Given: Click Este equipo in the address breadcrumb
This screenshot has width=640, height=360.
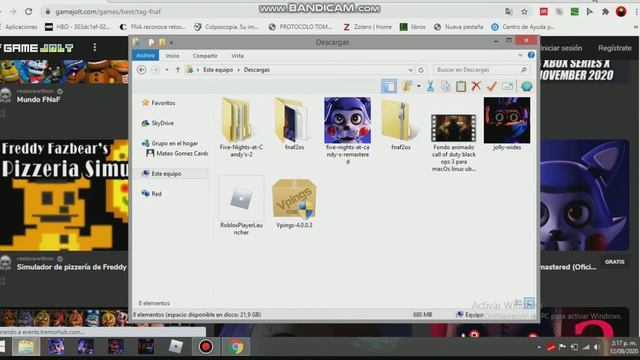Looking at the screenshot, I should click(218, 70).
